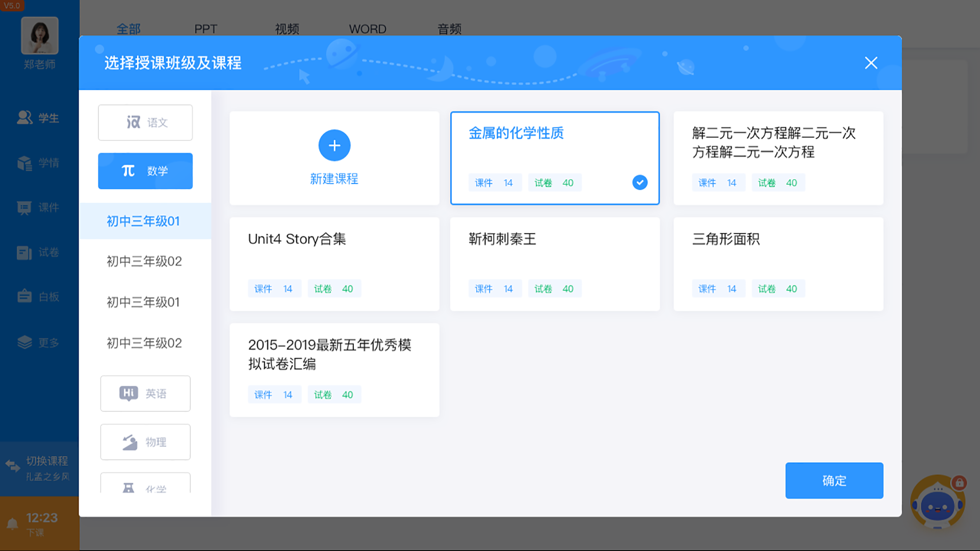Switch to the PPT tab
Viewport: 980px width, 551px height.
pyautogui.click(x=206, y=29)
